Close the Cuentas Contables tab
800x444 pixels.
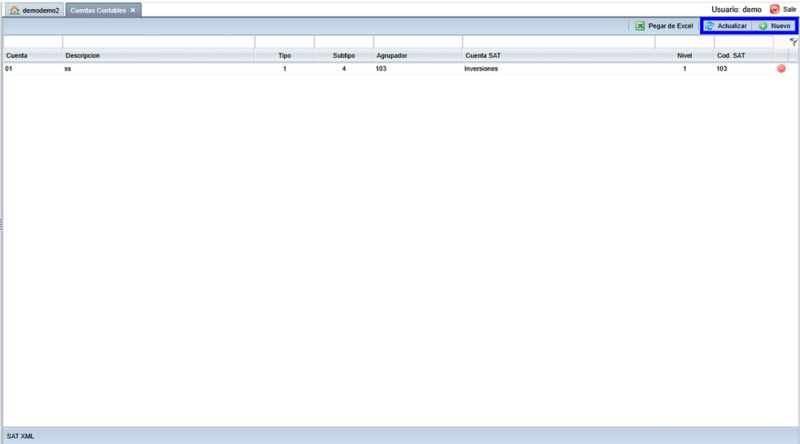tap(133, 10)
